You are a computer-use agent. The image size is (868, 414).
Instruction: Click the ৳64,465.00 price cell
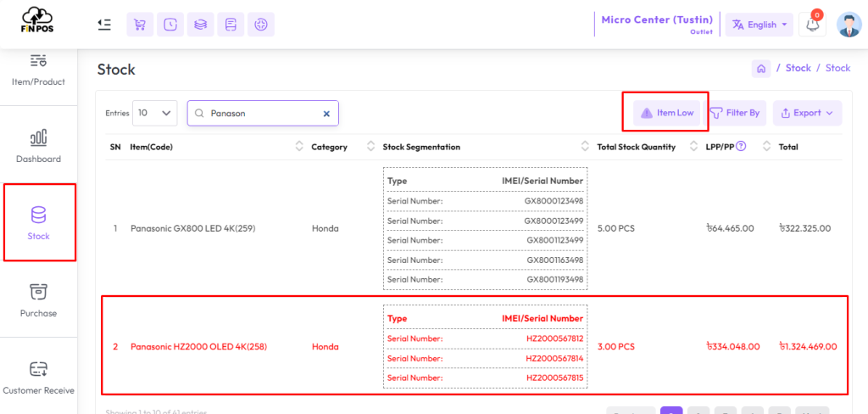point(730,228)
